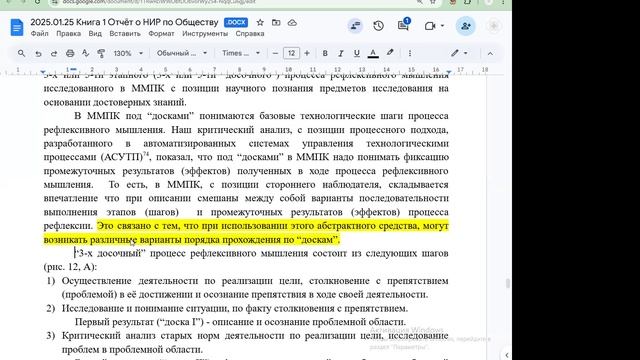
Task: Click the vertical scrollbar thumb
Action: (x=508, y=283)
